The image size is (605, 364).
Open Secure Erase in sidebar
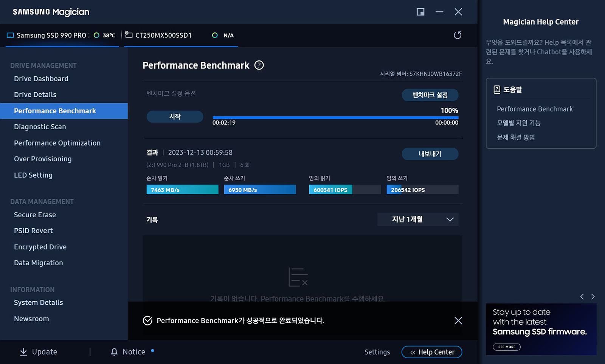(x=35, y=215)
